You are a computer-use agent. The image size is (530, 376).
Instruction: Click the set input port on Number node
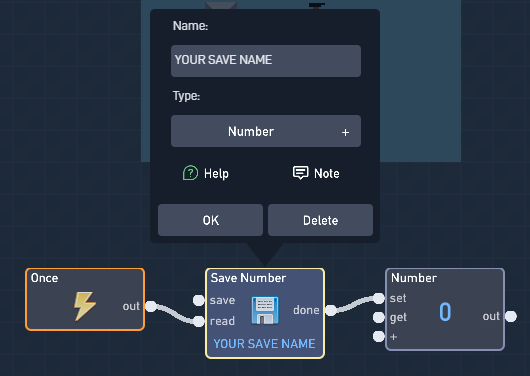click(379, 298)
